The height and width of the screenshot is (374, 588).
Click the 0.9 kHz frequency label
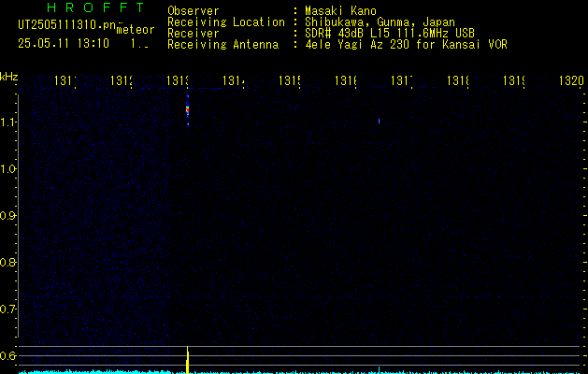(x=7, y=215)
